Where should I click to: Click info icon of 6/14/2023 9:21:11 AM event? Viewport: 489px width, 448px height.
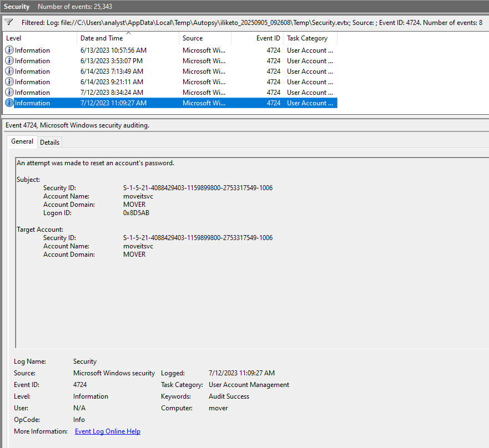pos(9,82)
